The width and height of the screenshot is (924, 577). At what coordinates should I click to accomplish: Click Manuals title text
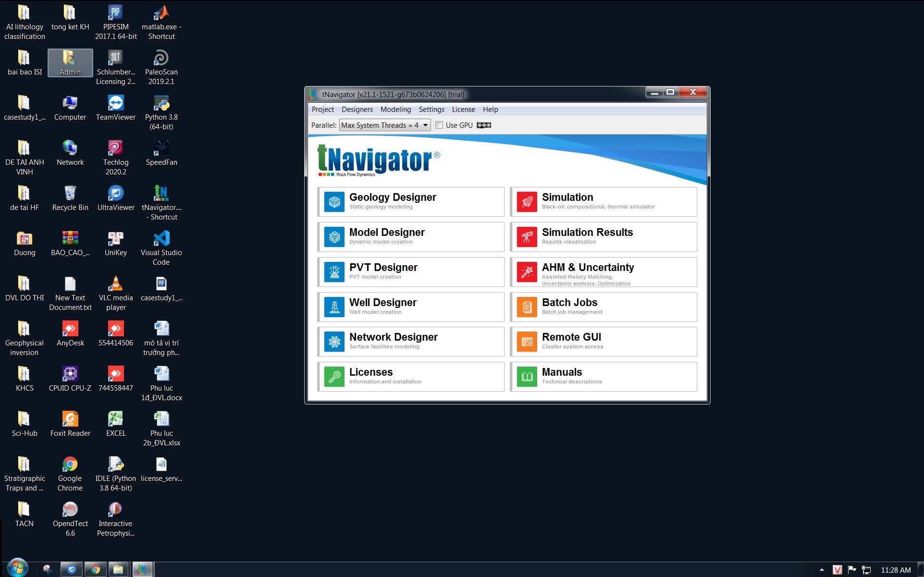[x=562, y=372]
